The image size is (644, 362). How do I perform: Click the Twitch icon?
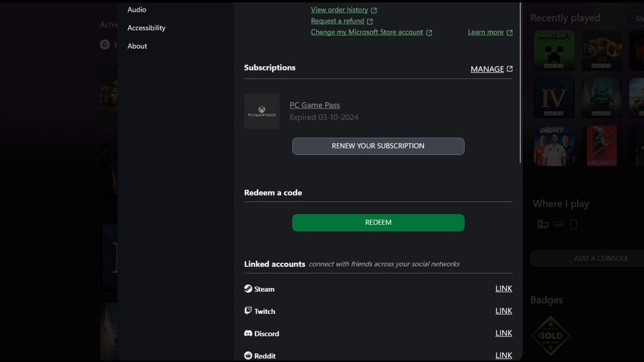pyautogui.click(x=248, y=310)
